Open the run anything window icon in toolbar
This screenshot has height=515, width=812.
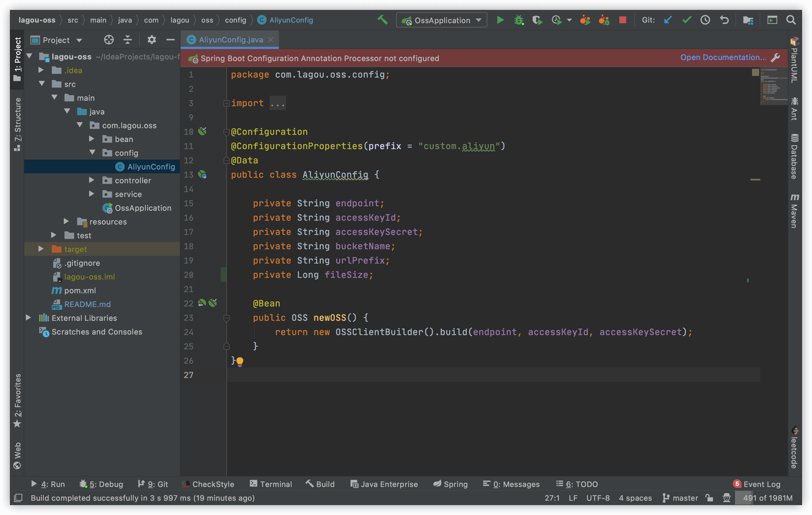click(x=772, y=20)
